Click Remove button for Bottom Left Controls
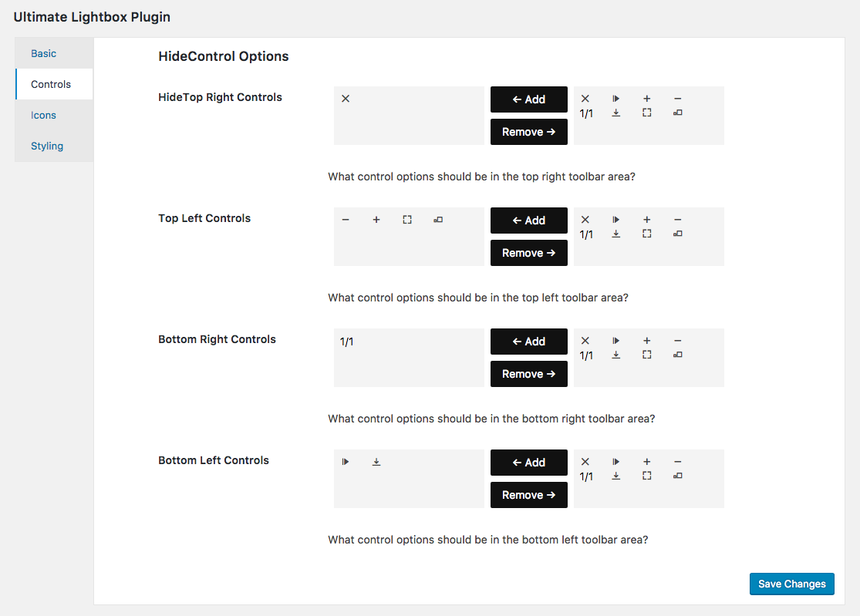This screenshot has height=616, width=860. coord(528,495)
